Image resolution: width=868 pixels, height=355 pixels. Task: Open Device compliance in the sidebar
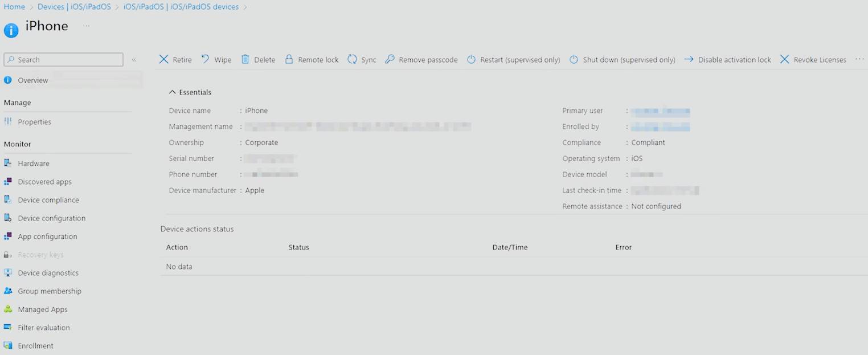tap(48, 200)
